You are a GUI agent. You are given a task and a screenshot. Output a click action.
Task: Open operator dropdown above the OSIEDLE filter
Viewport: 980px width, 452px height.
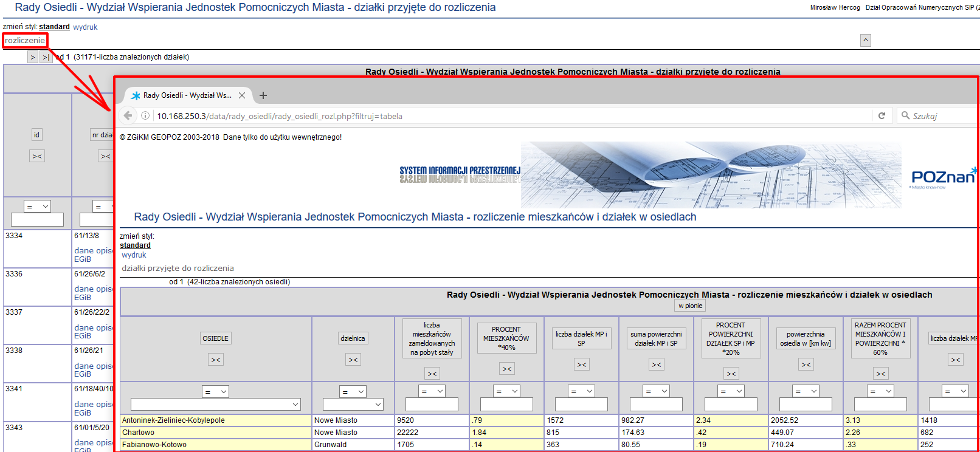[x=215, y=392]
